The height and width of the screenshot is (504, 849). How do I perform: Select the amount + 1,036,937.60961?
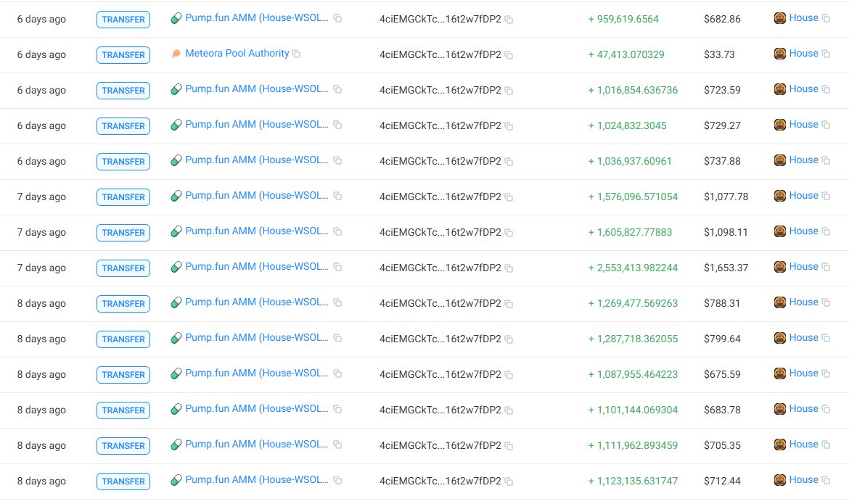click(x=630, y=161)
